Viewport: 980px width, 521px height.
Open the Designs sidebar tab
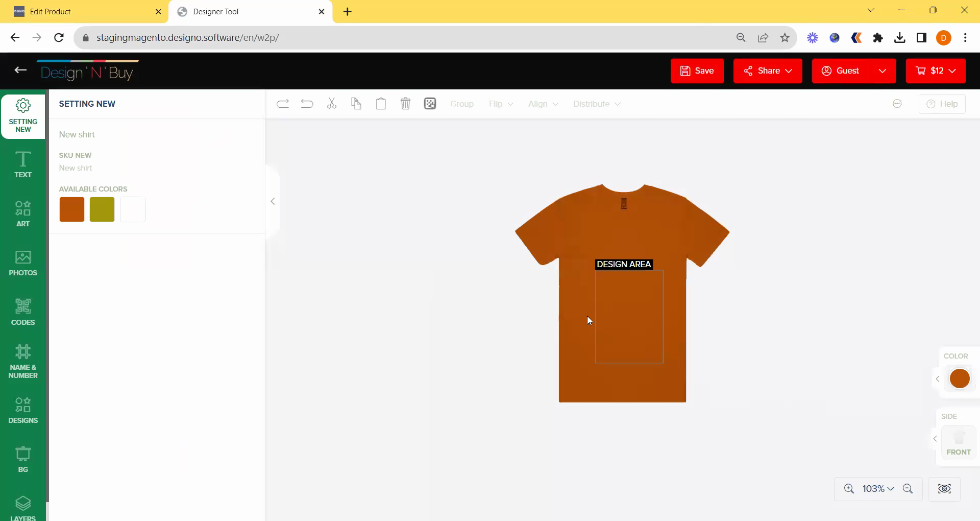coord(23,411)
